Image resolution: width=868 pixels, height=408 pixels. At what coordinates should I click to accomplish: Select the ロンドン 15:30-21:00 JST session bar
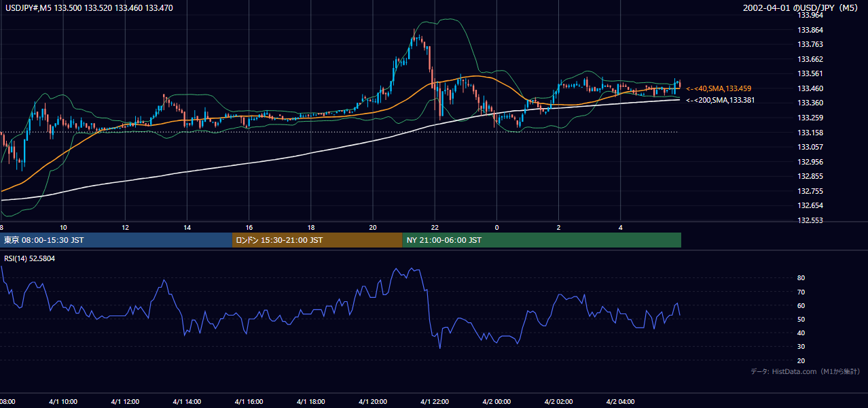(x=317, y=240)
